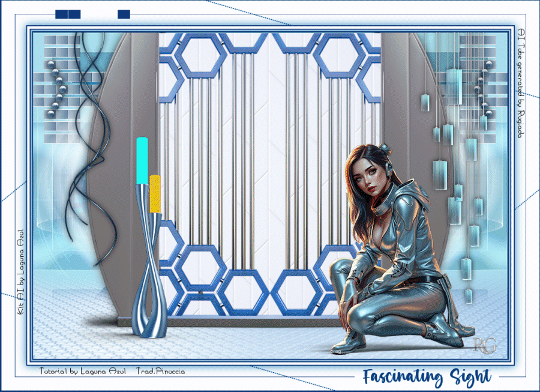Image resolution: width=540 pixels, height=392 pixels.
Task: Click the single dark blue rectangle at top
Action: tap(124, 14)
